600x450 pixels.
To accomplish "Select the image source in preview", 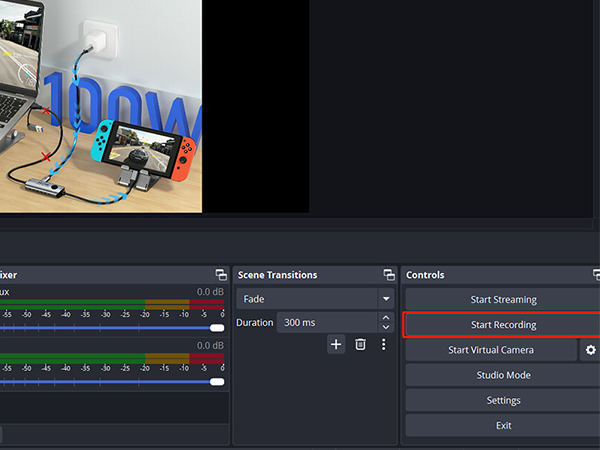I will pos(100,105).
